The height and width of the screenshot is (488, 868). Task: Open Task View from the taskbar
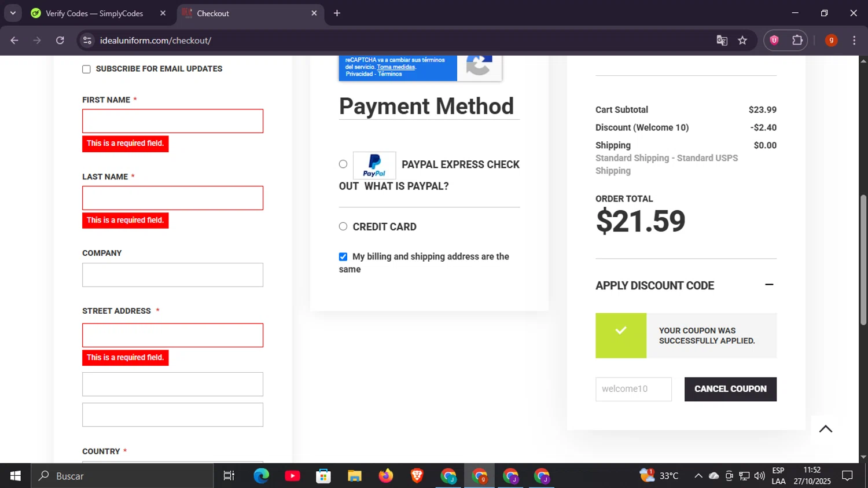pos(229,476)
